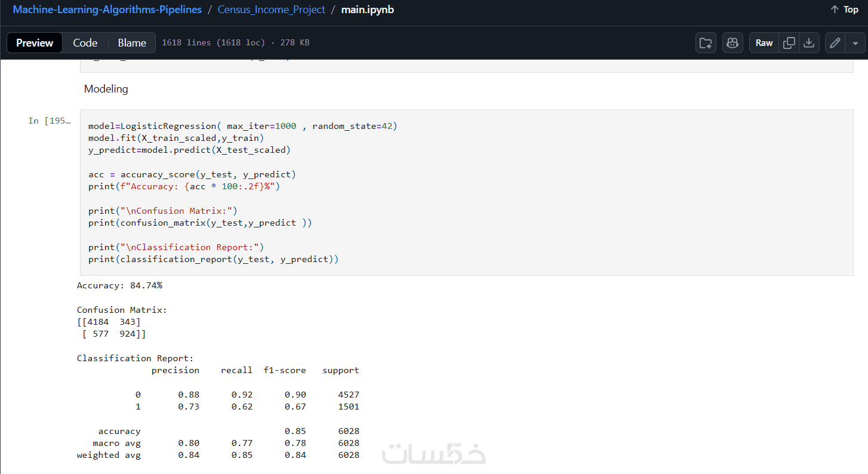This screenshot has width=868, height=474.
Task: Click the 'support' column header
Action: (x=341, y=370)
